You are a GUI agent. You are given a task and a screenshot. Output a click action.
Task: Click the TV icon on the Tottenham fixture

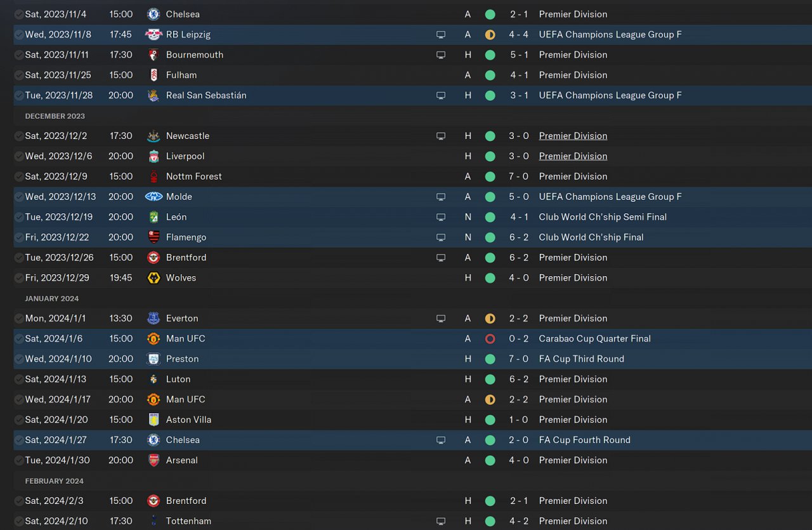(441, 522)
